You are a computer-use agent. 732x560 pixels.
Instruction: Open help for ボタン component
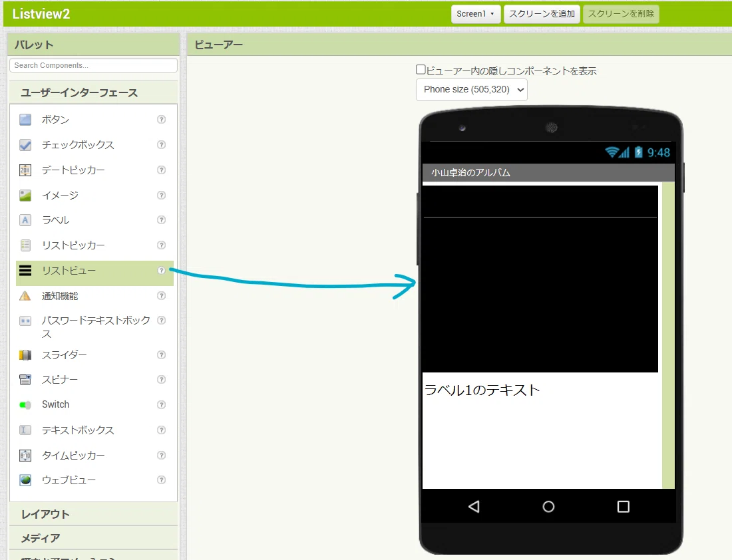click(x=162, y=120)
